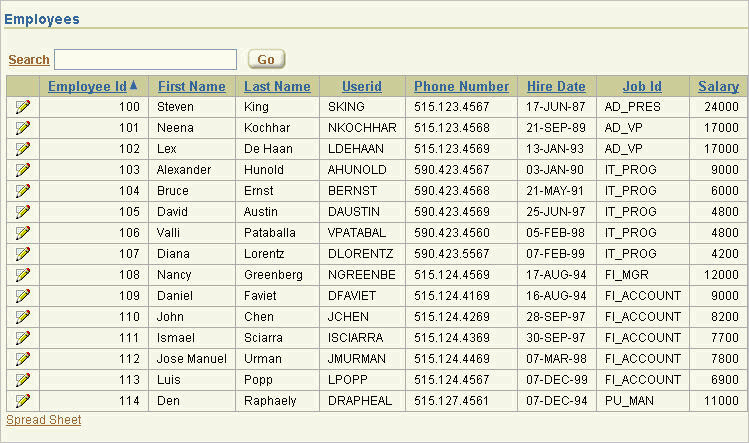Viewport: 749px width, 443px height.
Task: Sort table by Last Name column
Action: [x=277, y=87]
